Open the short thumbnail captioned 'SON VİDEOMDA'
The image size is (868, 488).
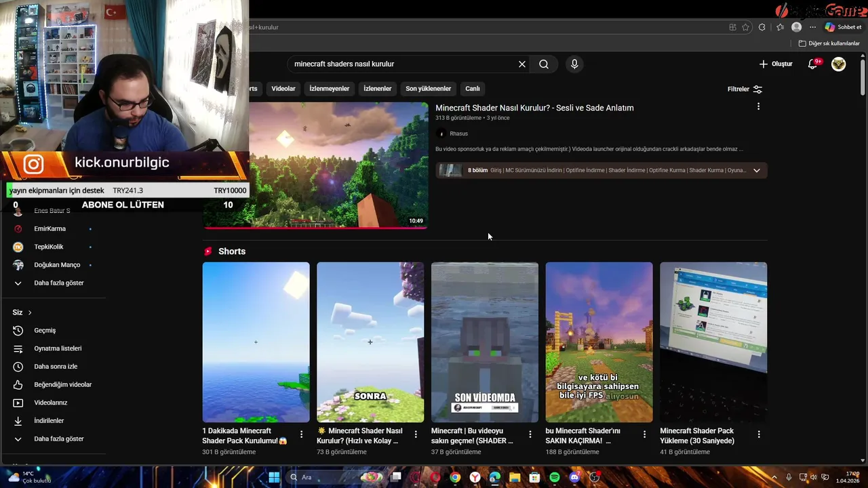(x=485, y=342)
